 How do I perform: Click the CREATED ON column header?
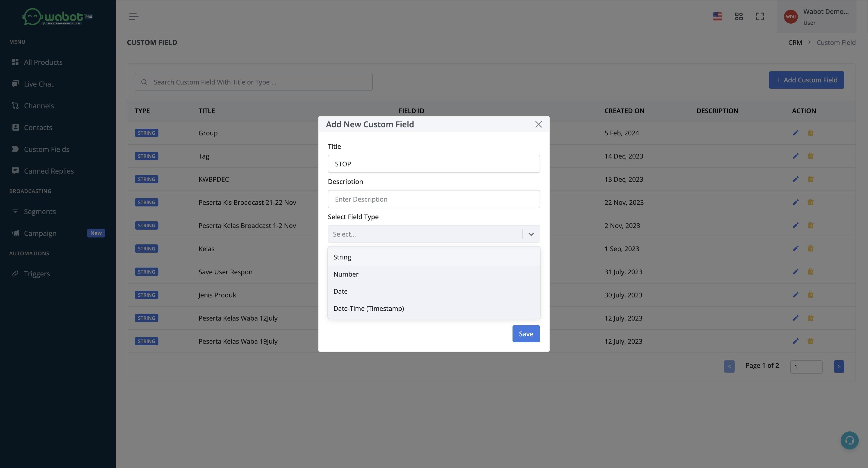tap(624, 111)
